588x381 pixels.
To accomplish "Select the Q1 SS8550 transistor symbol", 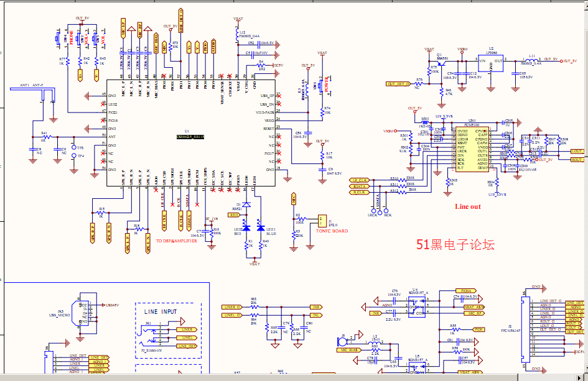I will pos(440,62).
